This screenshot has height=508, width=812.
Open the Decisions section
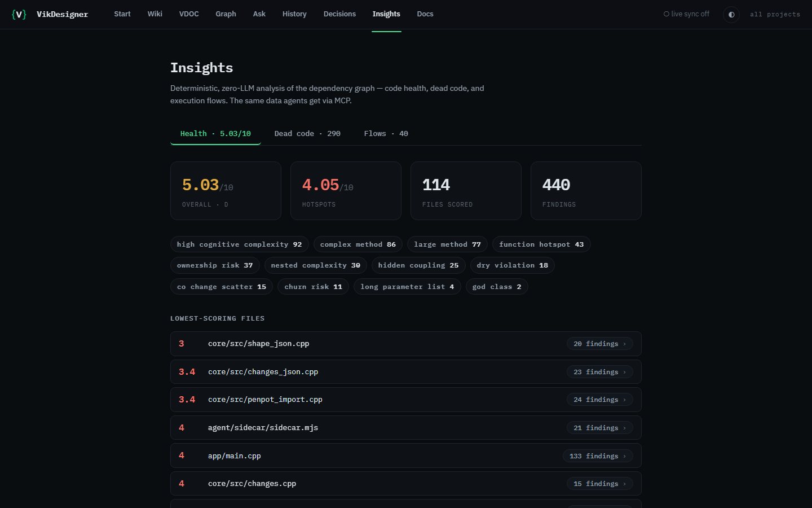[339, 14]
